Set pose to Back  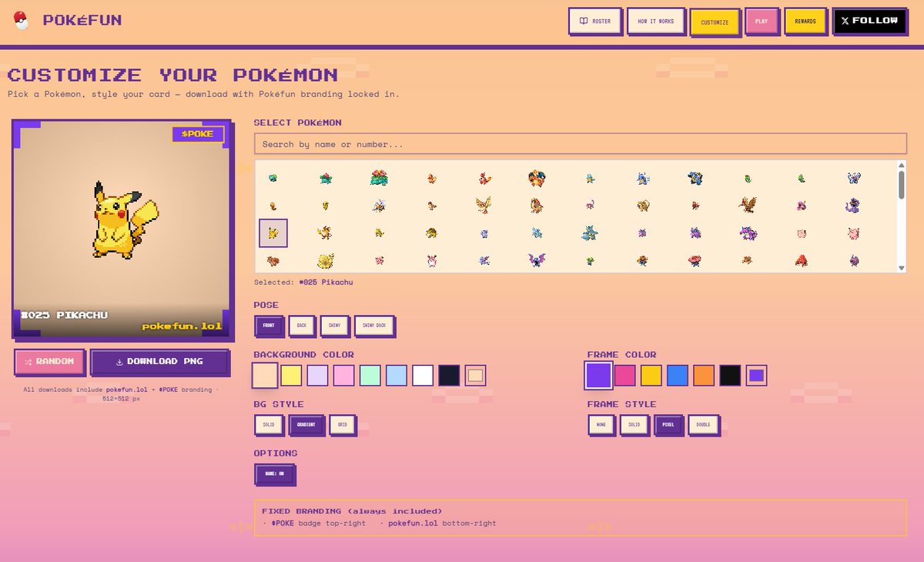tap(302, 326)
